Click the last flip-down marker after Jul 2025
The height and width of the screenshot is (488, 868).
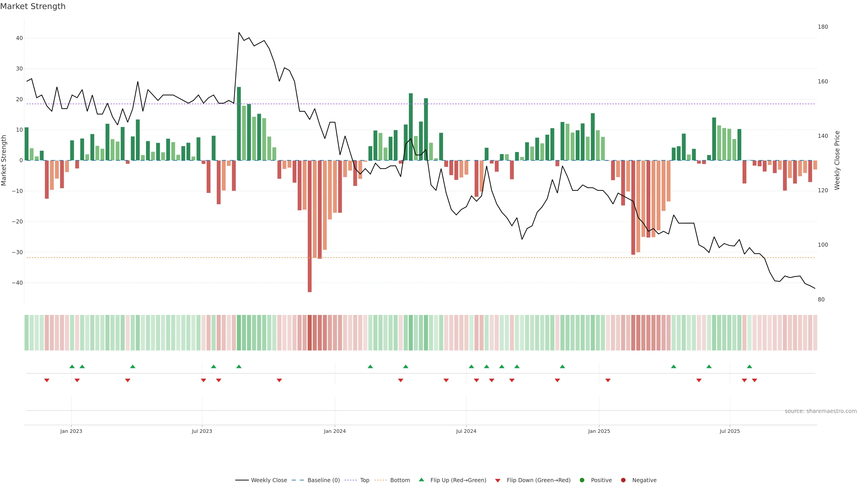pyautogui.click(x=755, y=380)
